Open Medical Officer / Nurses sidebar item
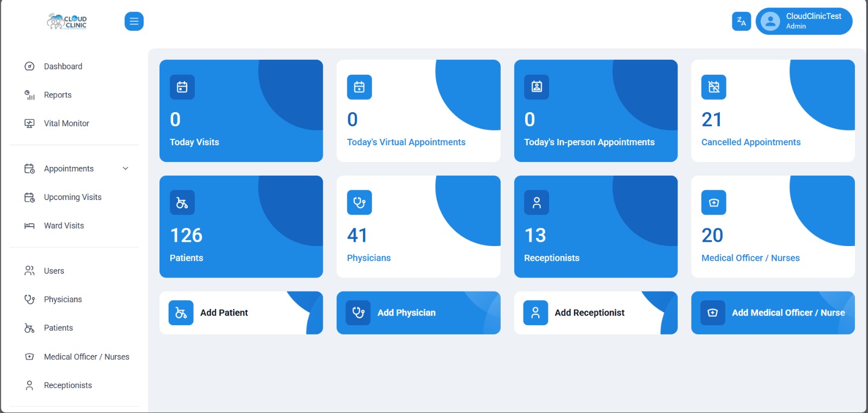 (x=86, y=357)
